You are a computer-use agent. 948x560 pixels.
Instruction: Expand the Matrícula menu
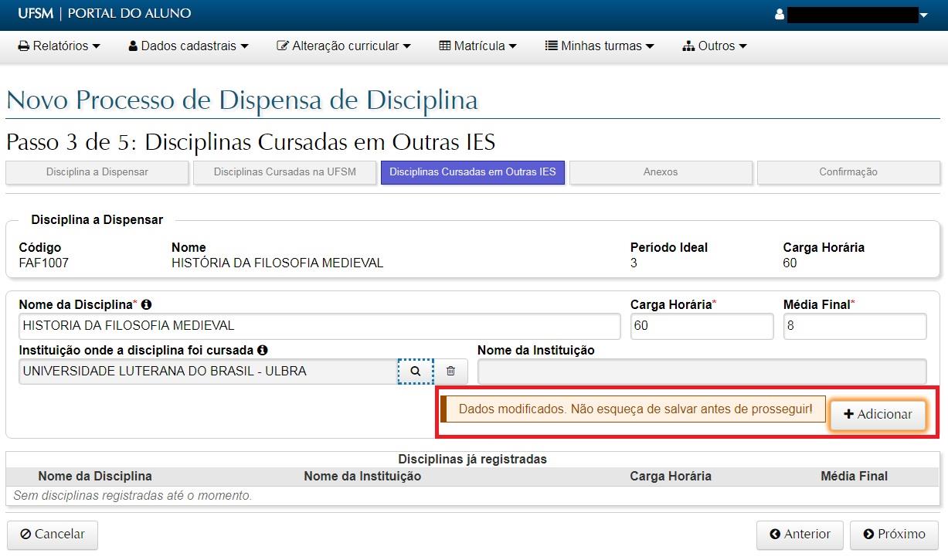pyautogui.click(x=477, y=46)
